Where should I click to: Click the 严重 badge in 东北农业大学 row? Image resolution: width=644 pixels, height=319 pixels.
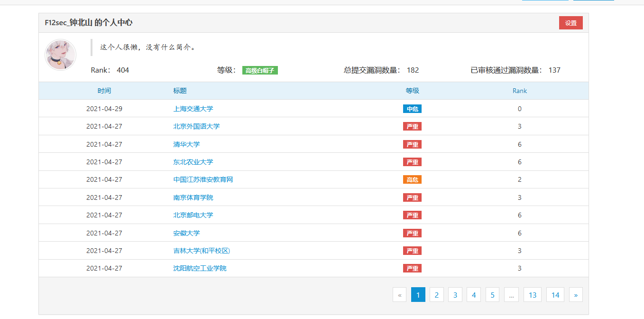pyautogui.click(x=412, y=162)
